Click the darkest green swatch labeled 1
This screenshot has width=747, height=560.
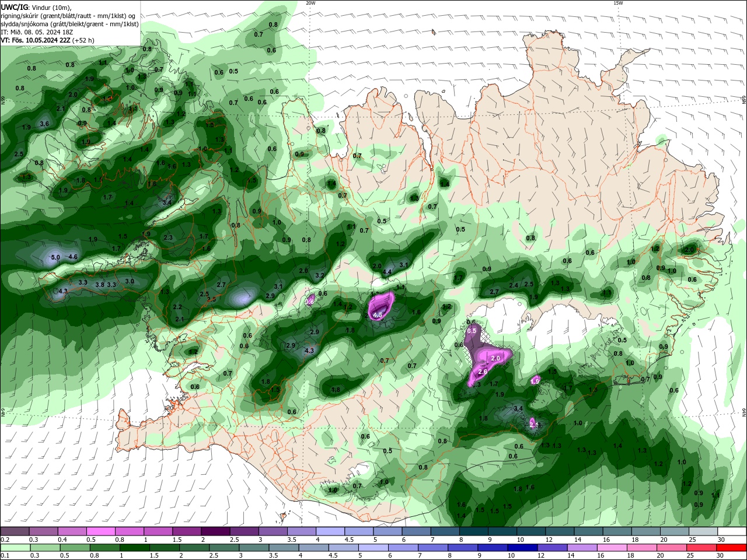[x=135, y=548]
